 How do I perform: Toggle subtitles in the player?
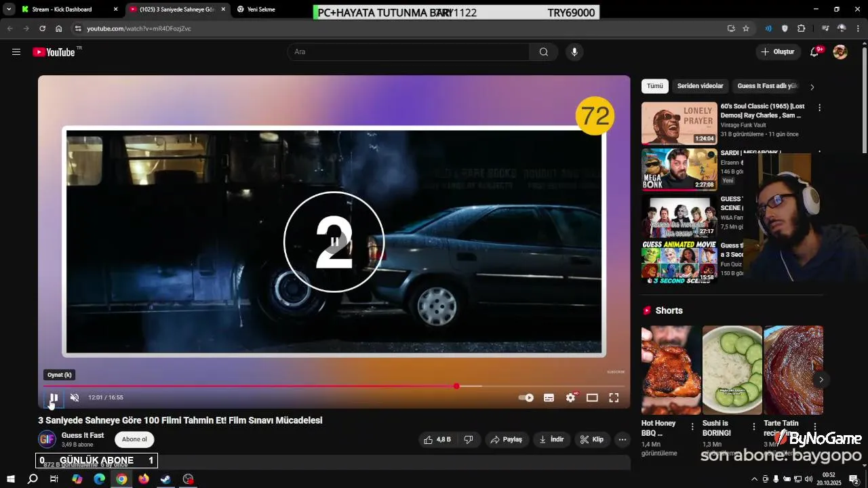pos(549,398)
